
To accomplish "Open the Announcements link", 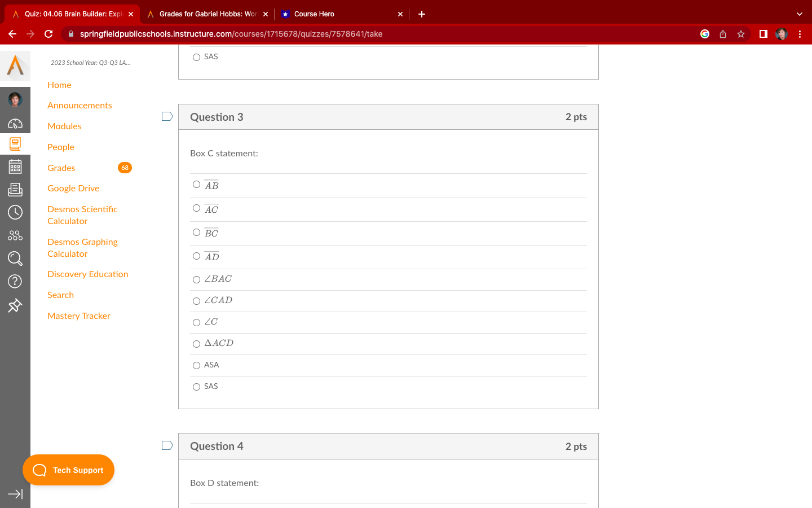I will click(80, 106).
